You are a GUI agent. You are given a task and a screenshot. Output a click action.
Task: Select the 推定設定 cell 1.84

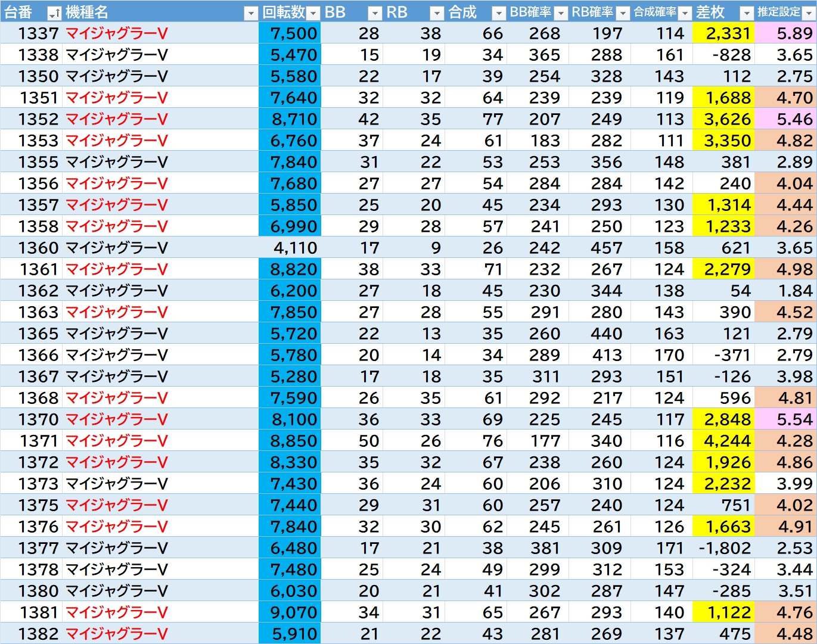[x=785, y=291]
